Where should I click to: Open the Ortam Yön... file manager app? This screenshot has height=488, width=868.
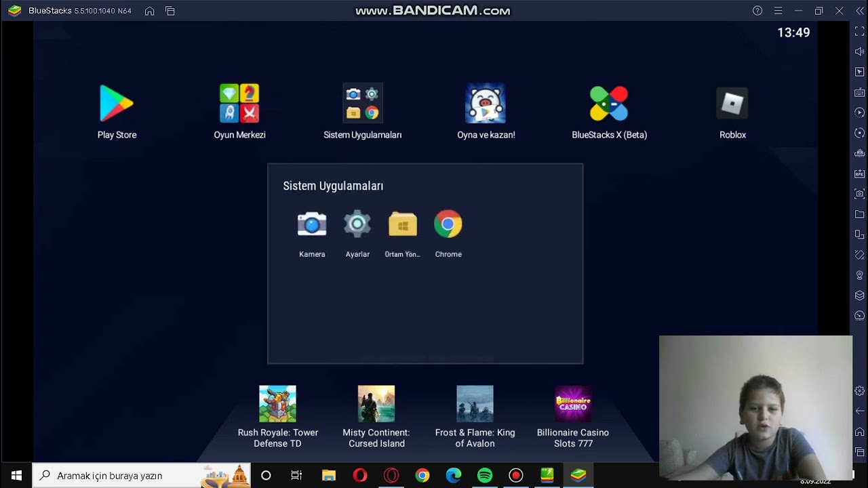pos(403,224)
